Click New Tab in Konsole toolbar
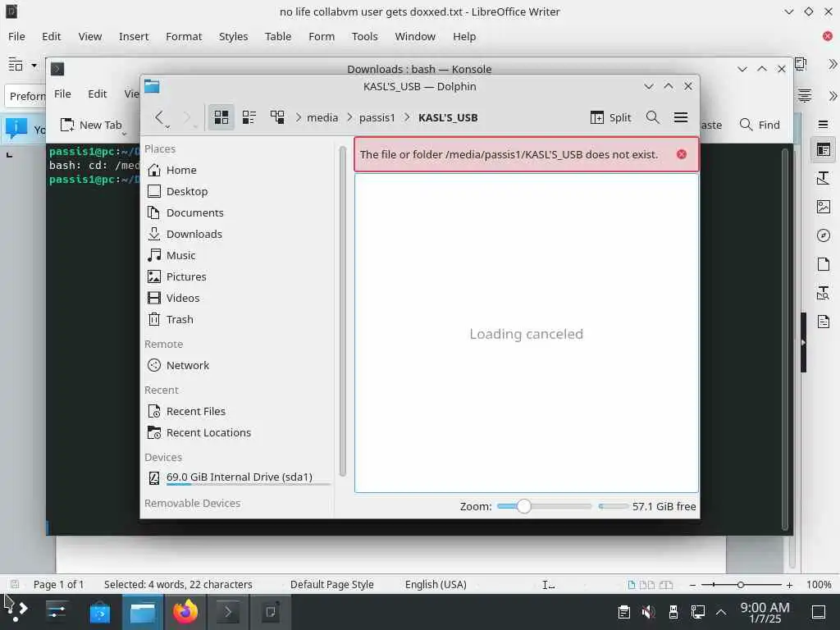 (91, 125)
